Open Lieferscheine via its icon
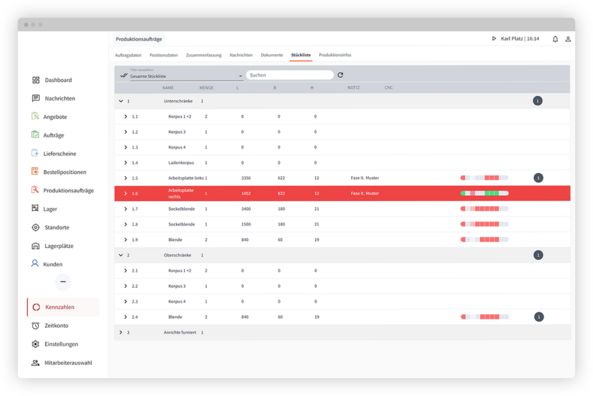The width and height of the screenshot is (593, 396). tap(35, 153)
